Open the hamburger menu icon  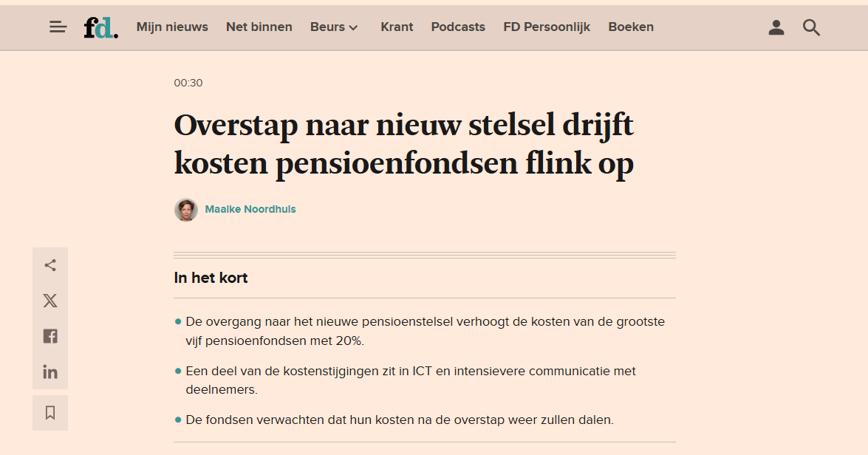(58, 27)
